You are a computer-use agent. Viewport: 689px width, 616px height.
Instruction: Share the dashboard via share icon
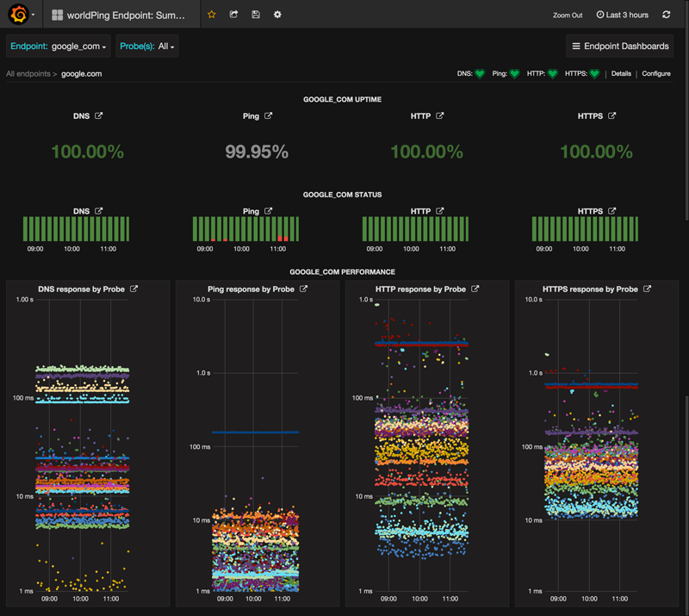(233, 15)
